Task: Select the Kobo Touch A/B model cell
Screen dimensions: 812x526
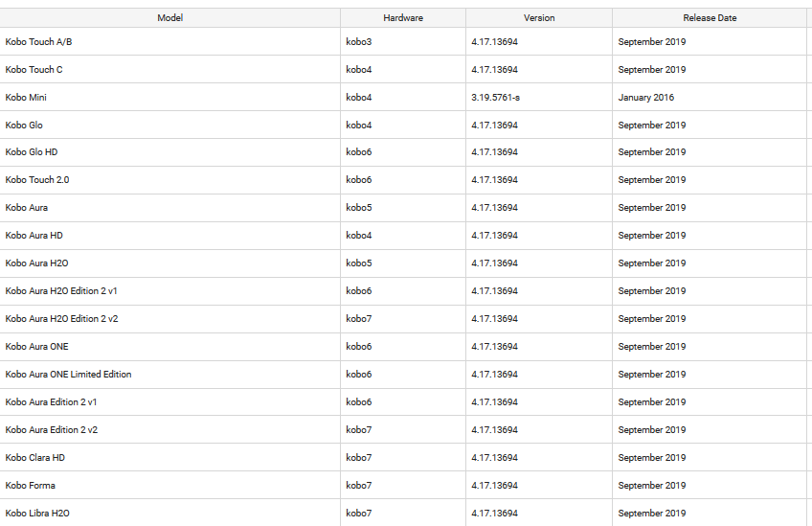Action: [38, 42]
